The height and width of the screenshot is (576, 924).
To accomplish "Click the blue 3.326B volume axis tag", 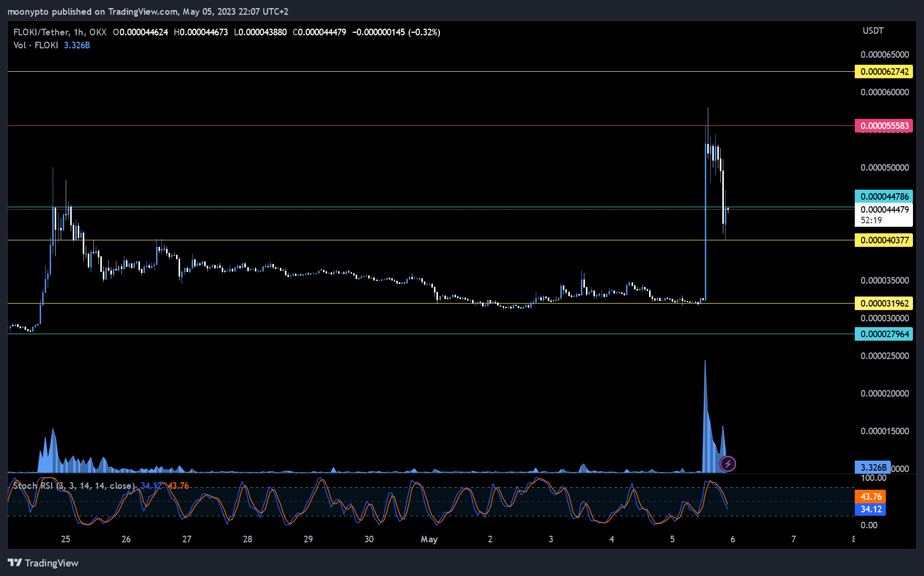I will click(x=873, y=468).
